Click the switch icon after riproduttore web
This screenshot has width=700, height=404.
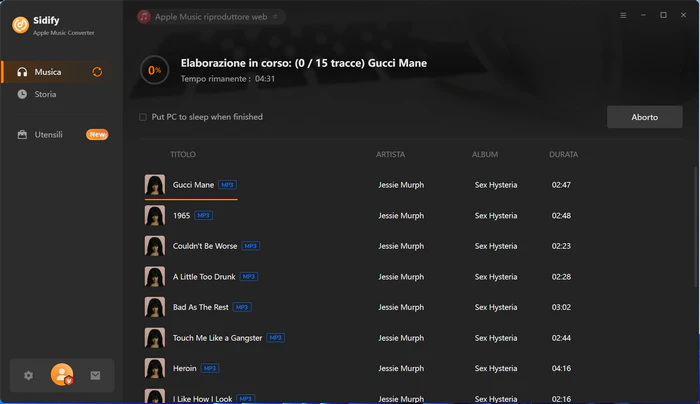[x=275, y=17]
